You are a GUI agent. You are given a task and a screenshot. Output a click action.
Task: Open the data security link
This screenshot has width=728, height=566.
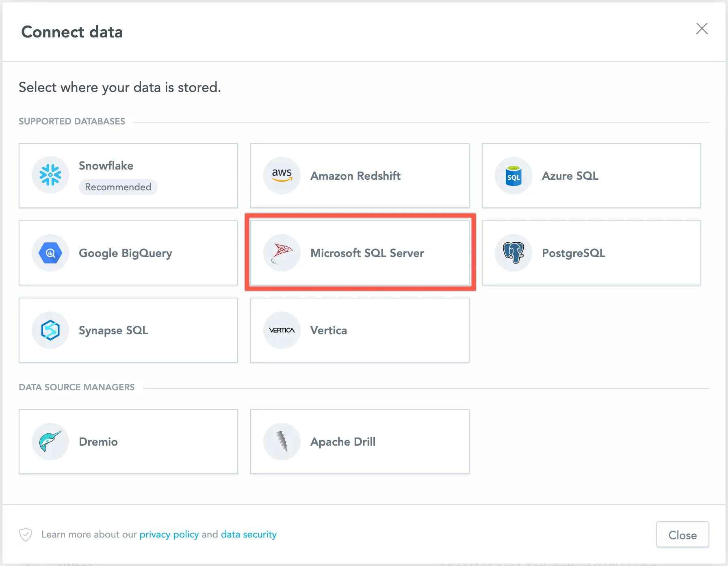click(248, 534)
